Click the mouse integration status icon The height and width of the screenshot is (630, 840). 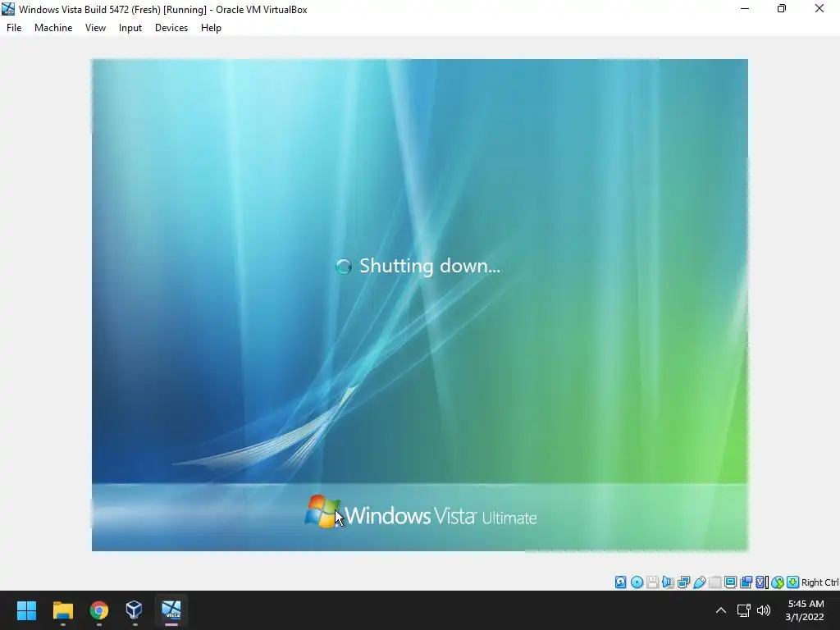pos(778,582)
